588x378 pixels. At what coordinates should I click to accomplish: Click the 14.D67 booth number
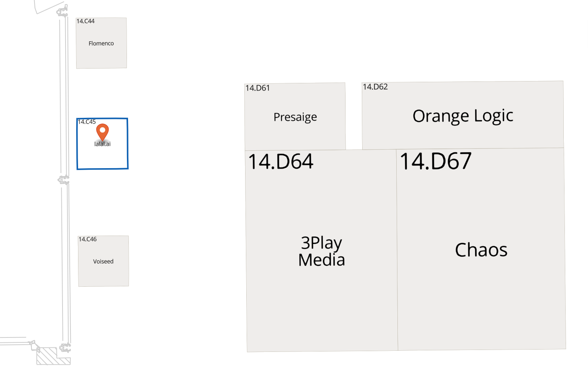click(436, 161)
